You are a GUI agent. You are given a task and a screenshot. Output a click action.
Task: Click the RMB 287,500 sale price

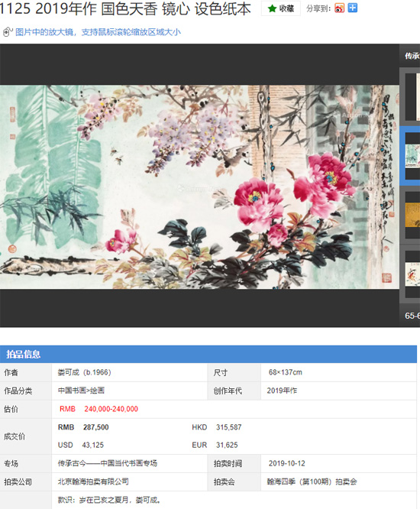coord(83,427)
